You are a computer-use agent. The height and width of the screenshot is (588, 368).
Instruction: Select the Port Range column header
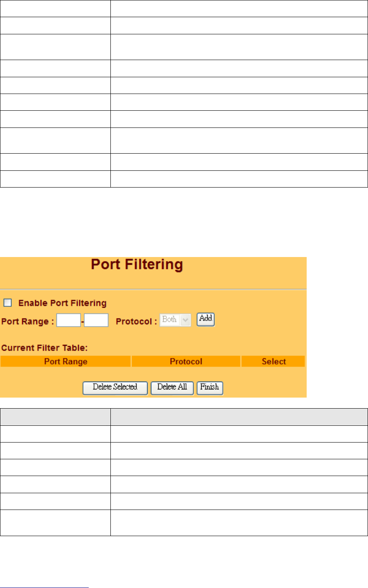coord(65,362)
